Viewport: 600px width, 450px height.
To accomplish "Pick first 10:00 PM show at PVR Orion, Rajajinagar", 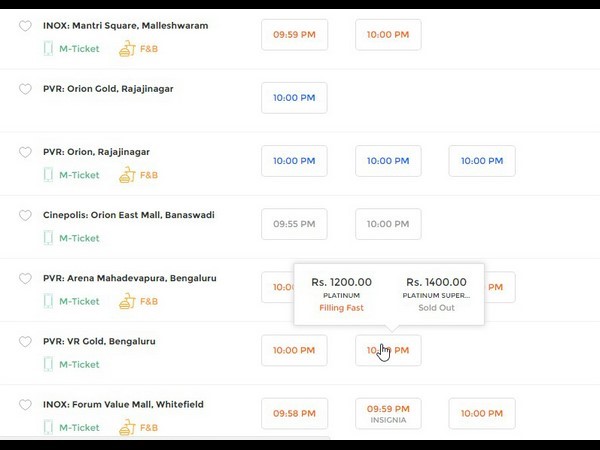I will pyautogui.click(x=294, y=161).
